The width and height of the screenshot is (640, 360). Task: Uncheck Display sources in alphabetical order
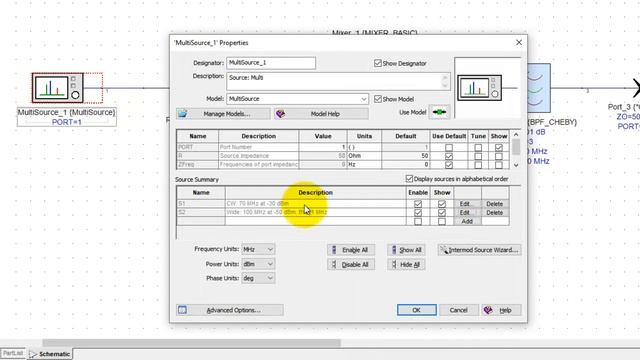pyautogui.click(x=409, y=179)
